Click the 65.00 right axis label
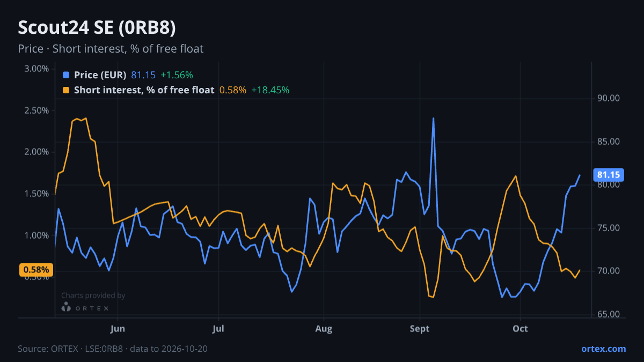Image resolution: width=644 pixels, height=362 pixels. [609, 314]
